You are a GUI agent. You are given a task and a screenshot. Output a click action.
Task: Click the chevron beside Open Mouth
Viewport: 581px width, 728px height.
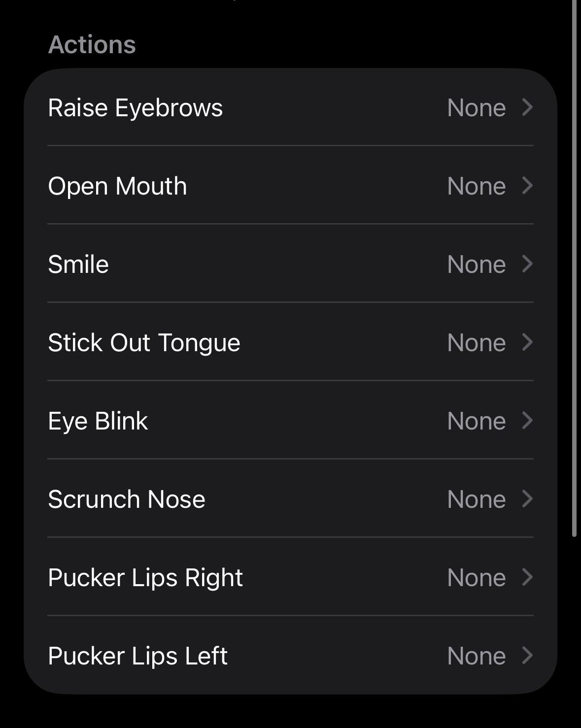pyautogui.click(x=527, y=186)
